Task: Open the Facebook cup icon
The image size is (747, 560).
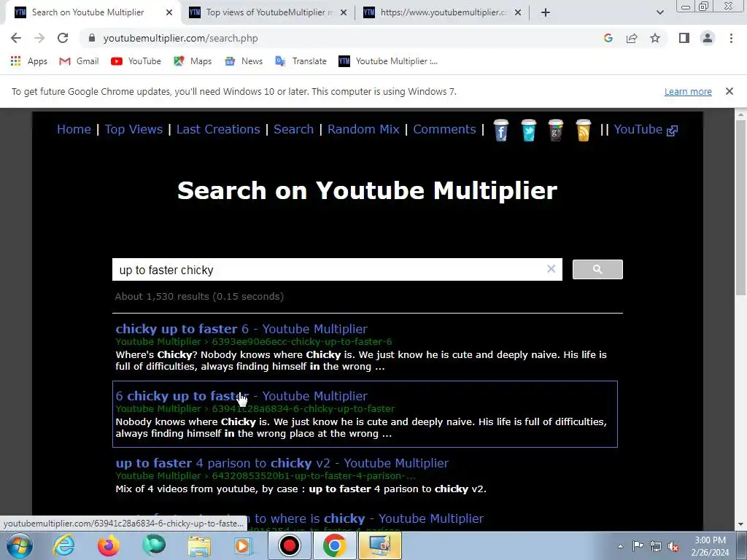Action: point(500,130)
